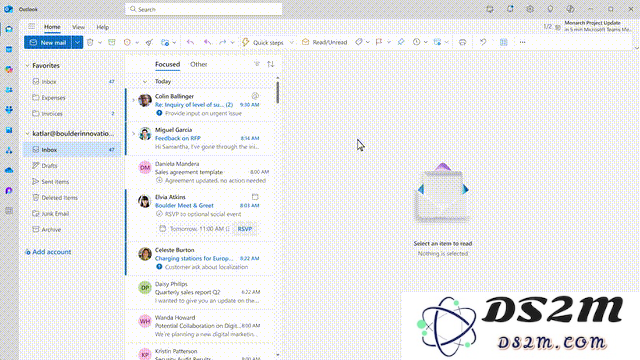Click RSVP on Boulder Meet & Greet
The height and width of the screenshot is (360, 640).
245,229
